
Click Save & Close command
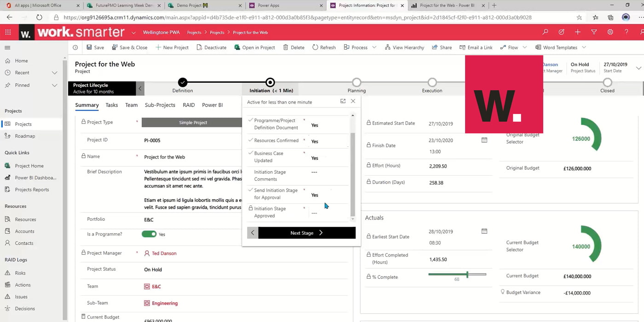point(129,47)
